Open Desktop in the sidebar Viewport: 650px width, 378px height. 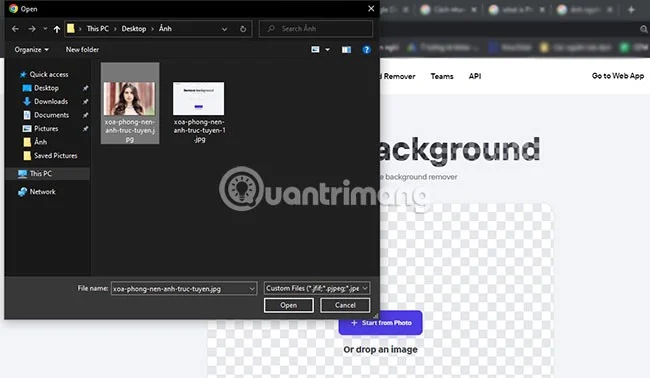tap(46, 88)
